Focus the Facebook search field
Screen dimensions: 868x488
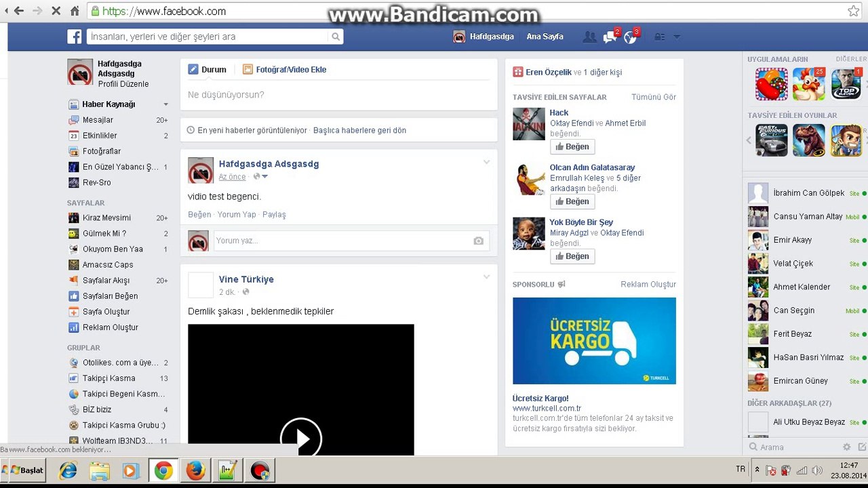click(209, 37)
